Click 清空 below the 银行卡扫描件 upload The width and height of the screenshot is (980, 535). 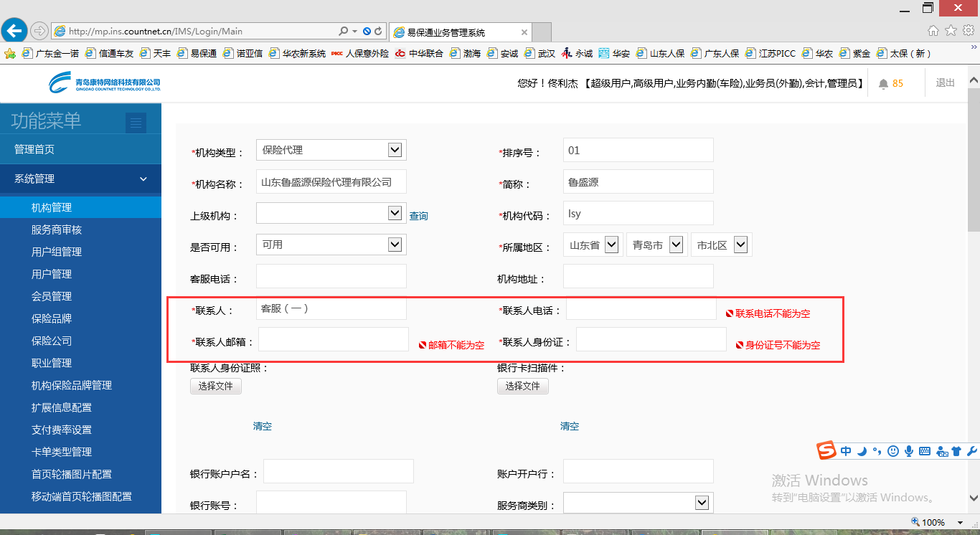570,426
